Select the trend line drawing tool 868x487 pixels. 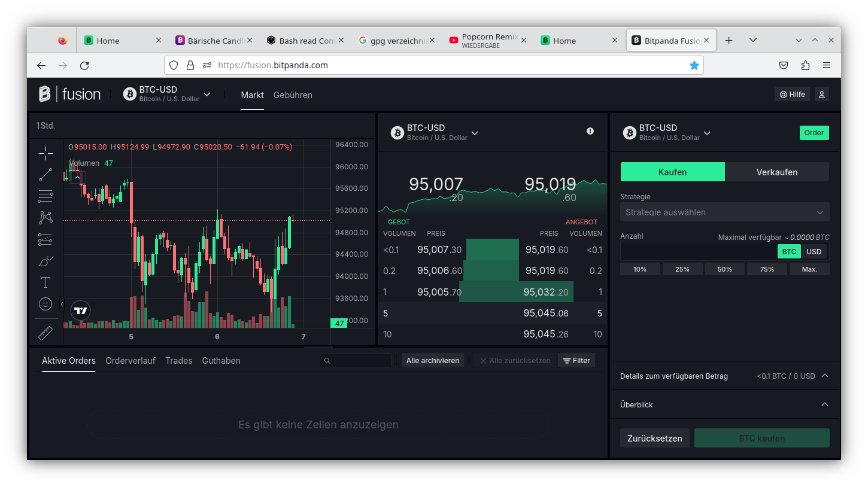(x=45, y=175)
